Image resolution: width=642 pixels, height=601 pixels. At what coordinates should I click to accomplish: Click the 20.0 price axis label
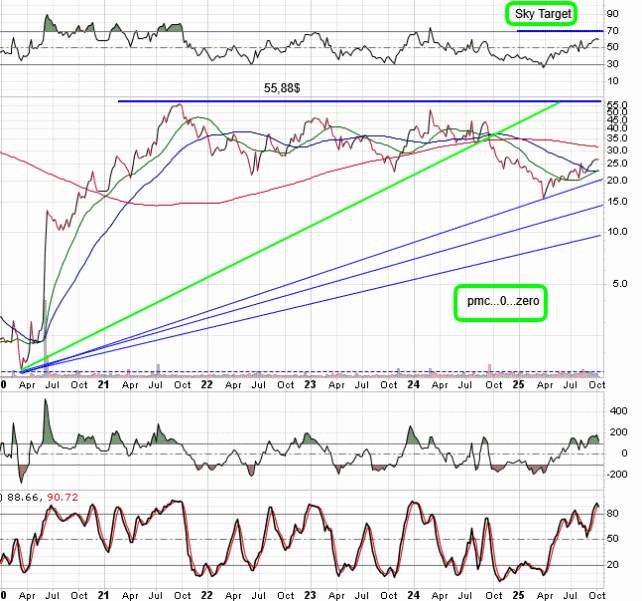coord(617,180)
